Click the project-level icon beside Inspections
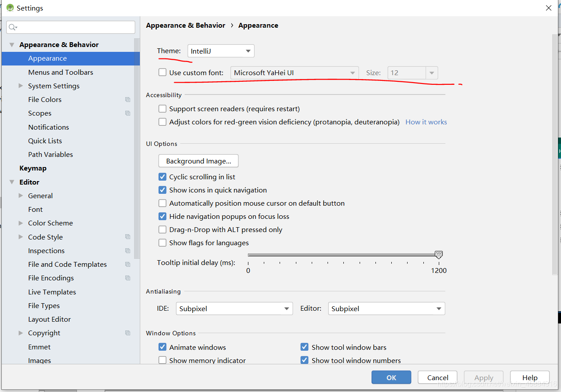Image resolution: width=561 pixels, height=392 pixels. 127,251
